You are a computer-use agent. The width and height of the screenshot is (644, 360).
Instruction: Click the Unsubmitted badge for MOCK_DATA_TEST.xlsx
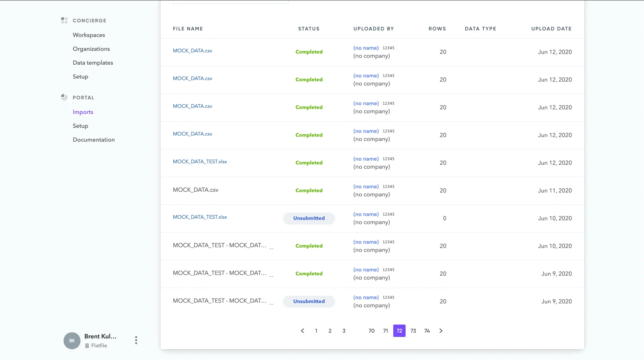309,218
